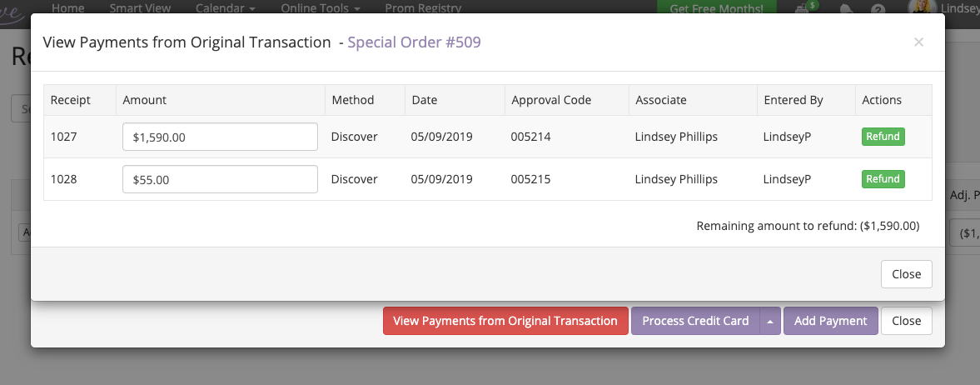Expand the Process Credit Card arrow dropdown
The width and height of the screenshot is (980, 385).
click(x=770, y=321)
